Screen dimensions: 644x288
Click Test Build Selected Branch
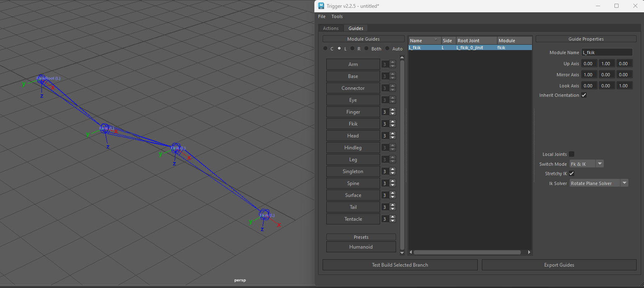400,265
